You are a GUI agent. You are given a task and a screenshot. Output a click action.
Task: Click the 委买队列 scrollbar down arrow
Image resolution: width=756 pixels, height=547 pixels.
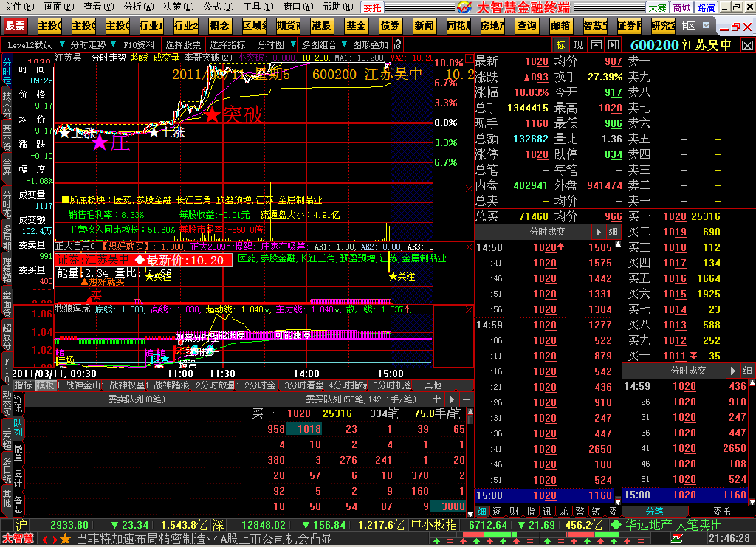[x=470, y=514]
